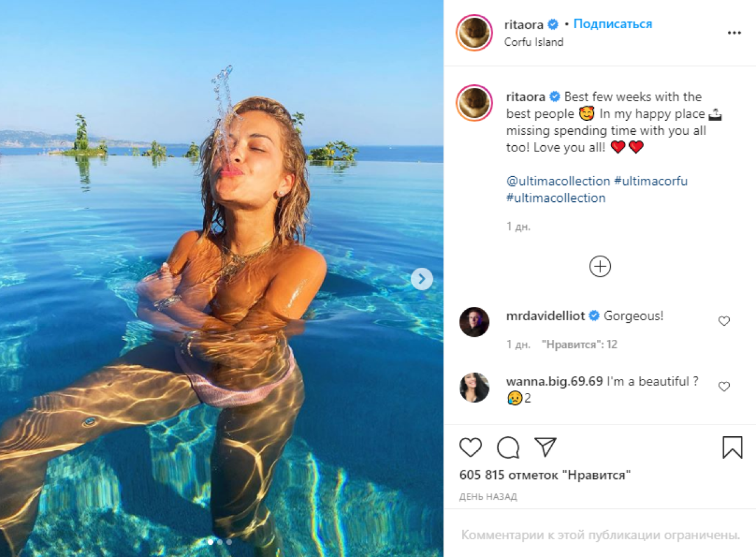Click the comment input field
Image resolution: width=756 pixels, height=557 pixels.
(600, 535)
